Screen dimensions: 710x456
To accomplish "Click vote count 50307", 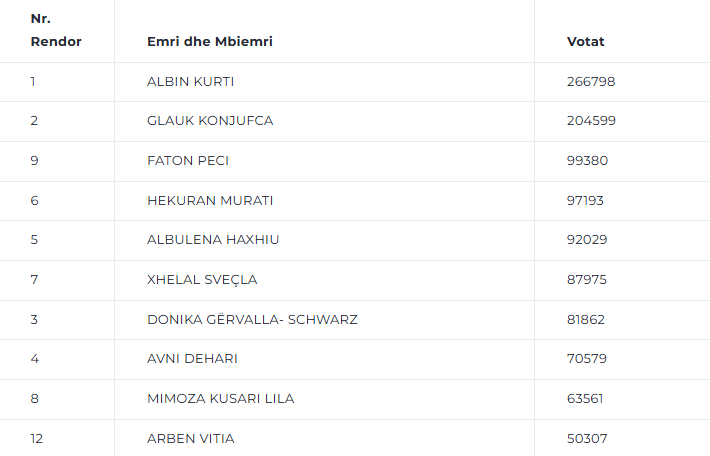I will (x=587, y=438).
